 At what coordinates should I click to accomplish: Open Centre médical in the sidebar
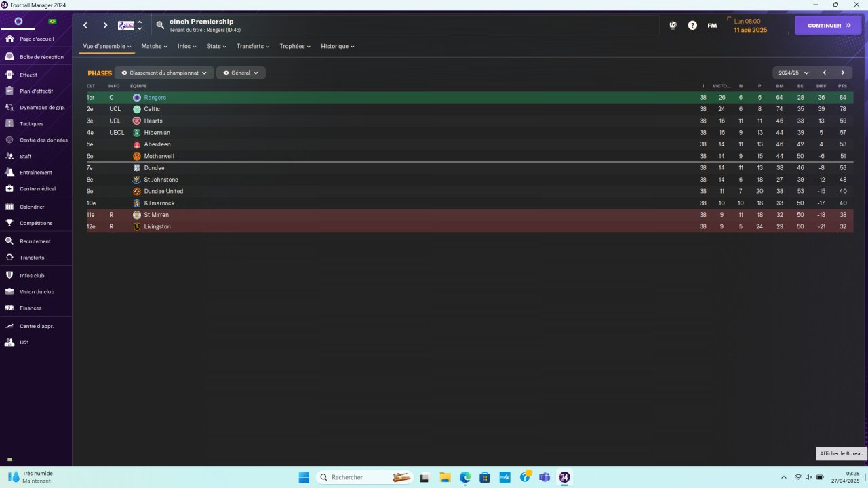pyautogui.click(x=36, y=188)
